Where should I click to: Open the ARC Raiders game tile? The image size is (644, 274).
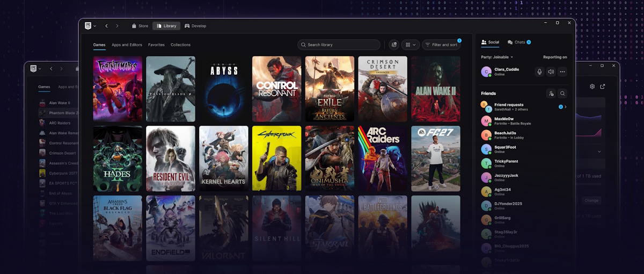click(383, 158)
